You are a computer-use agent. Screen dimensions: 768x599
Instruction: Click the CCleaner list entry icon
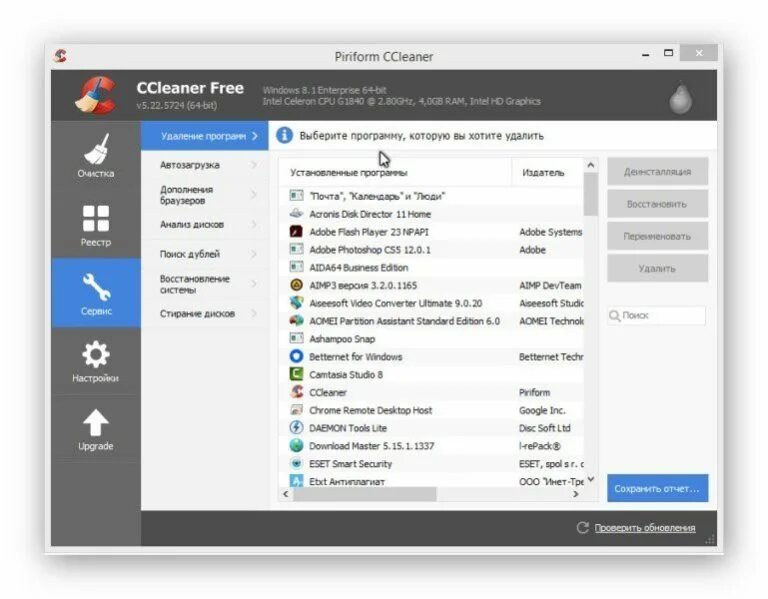pos(296,392)
